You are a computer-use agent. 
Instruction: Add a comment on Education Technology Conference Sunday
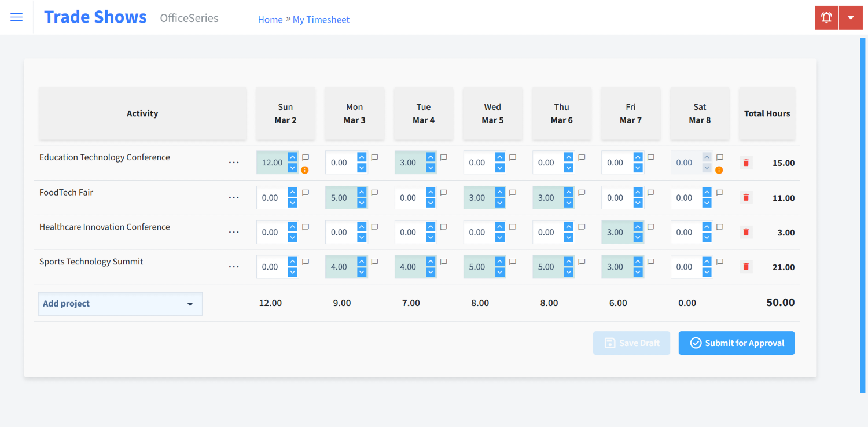coord(306,157)
